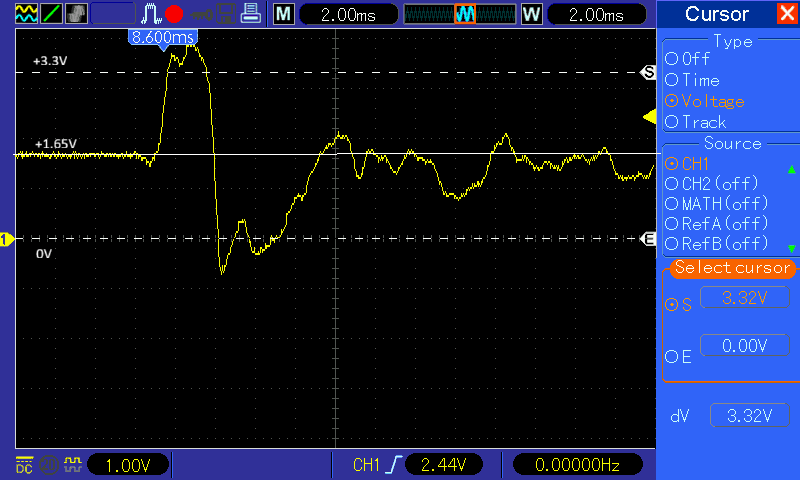Click the yellow trigger level marker arrow

tap(648, 118)
